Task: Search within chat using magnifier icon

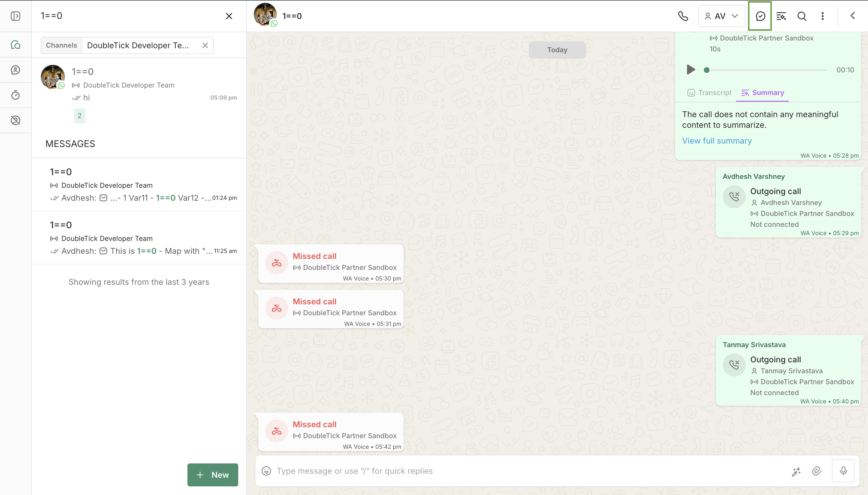Action: pyautogui.click(x=802, y=16)
